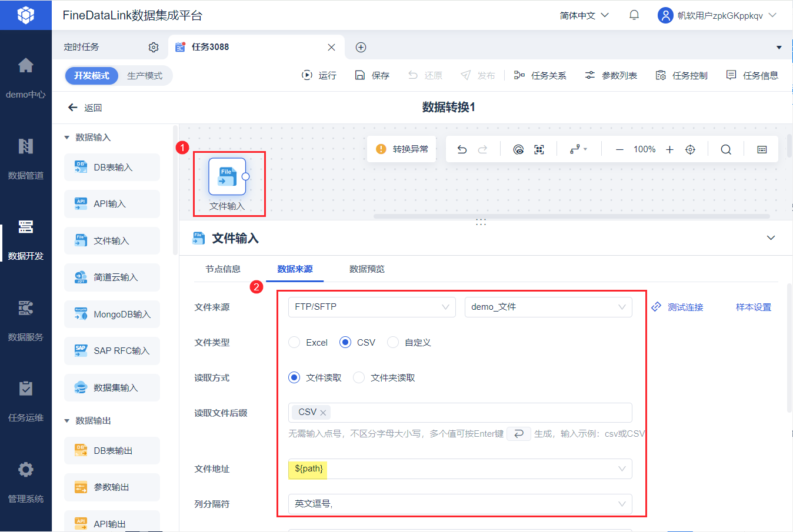Select the 文件输入 node on canvas
The width and height of the screenshot is (793, 532).
tap(227, 176)
